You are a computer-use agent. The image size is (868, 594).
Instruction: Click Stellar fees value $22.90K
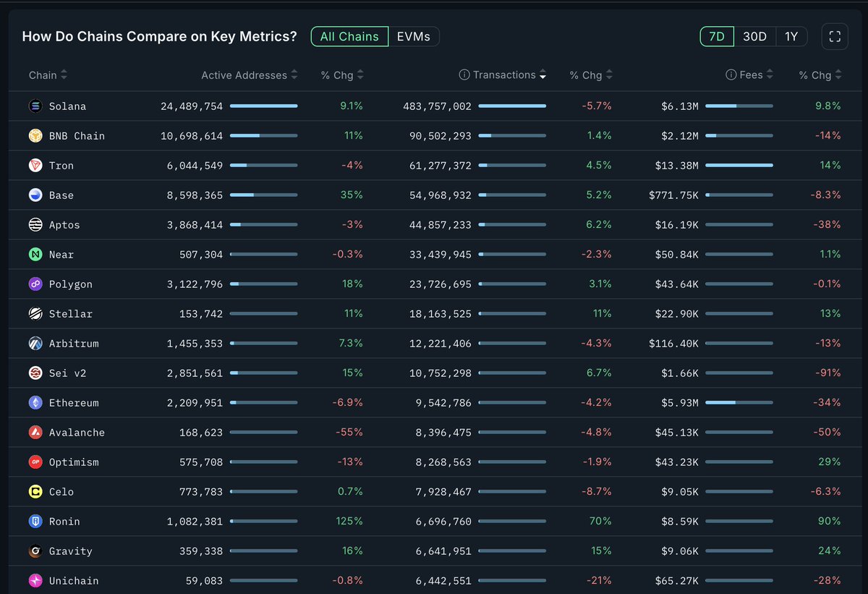[x=676, y=314]
